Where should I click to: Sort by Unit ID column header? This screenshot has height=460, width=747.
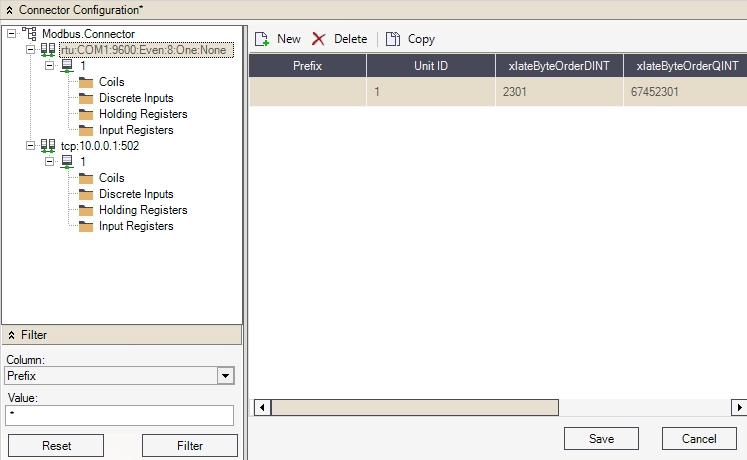click(430, 65)
